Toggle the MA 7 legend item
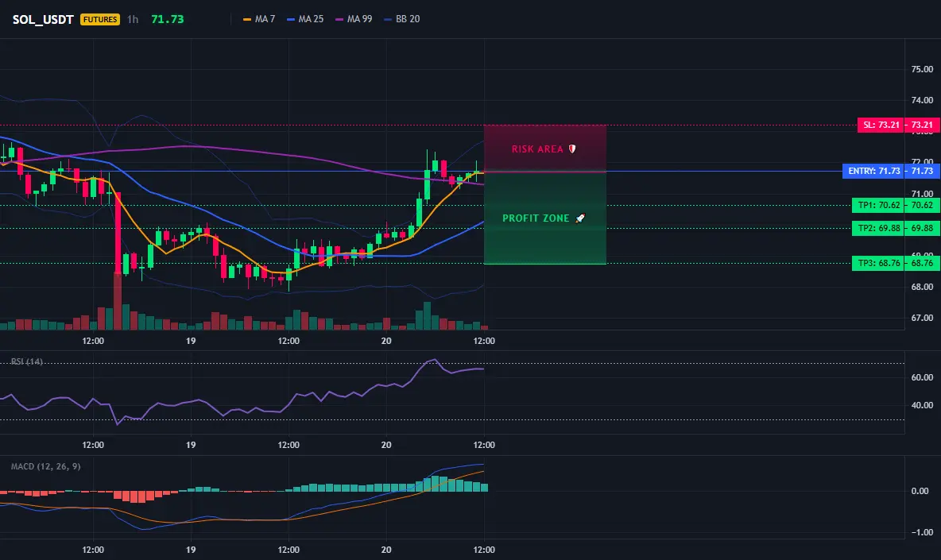941x560 pixels. pyautogui.click(x=258, y=19)
